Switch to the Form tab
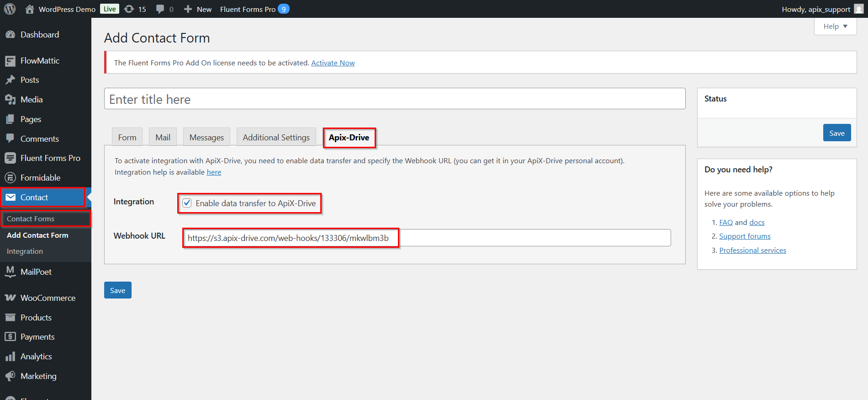Image resolution: width=868 pixels, height=400 pixels. (127, 137)
